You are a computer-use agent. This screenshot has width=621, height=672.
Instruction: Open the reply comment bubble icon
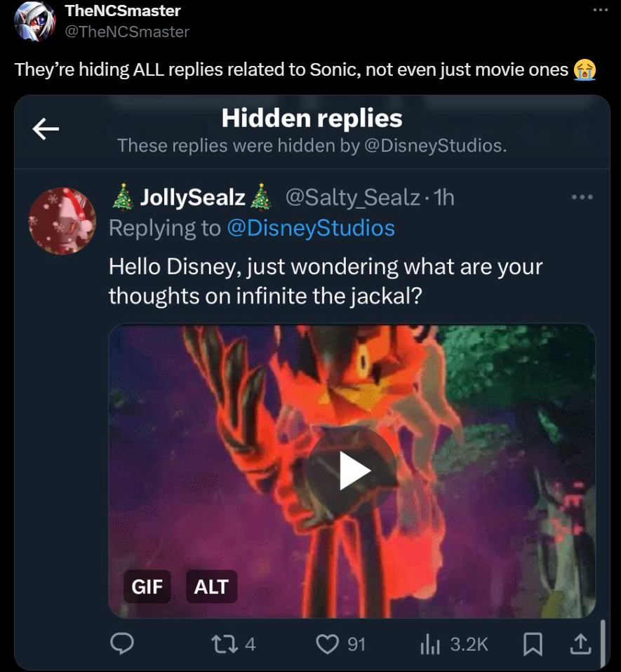point(122,644)
